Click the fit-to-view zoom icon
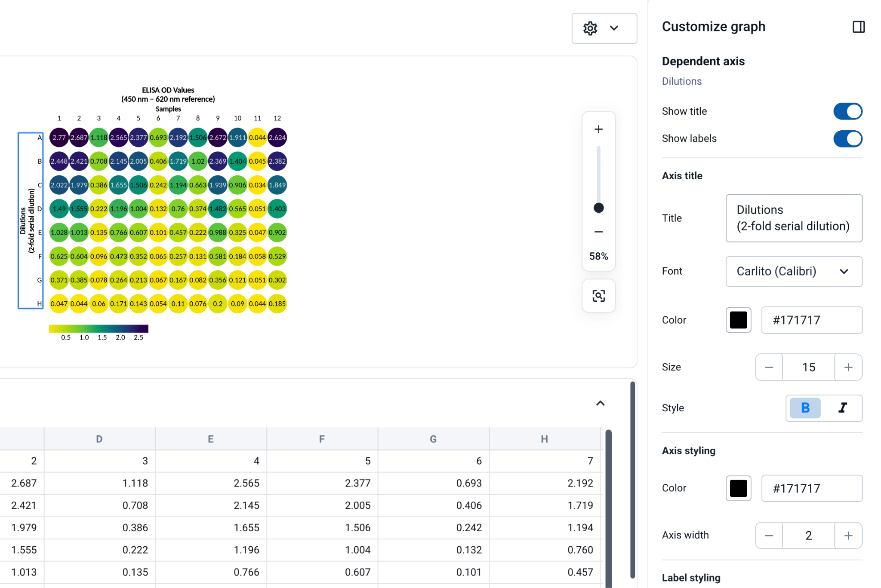This screenshot has height=588, width=881. [598, 296]
